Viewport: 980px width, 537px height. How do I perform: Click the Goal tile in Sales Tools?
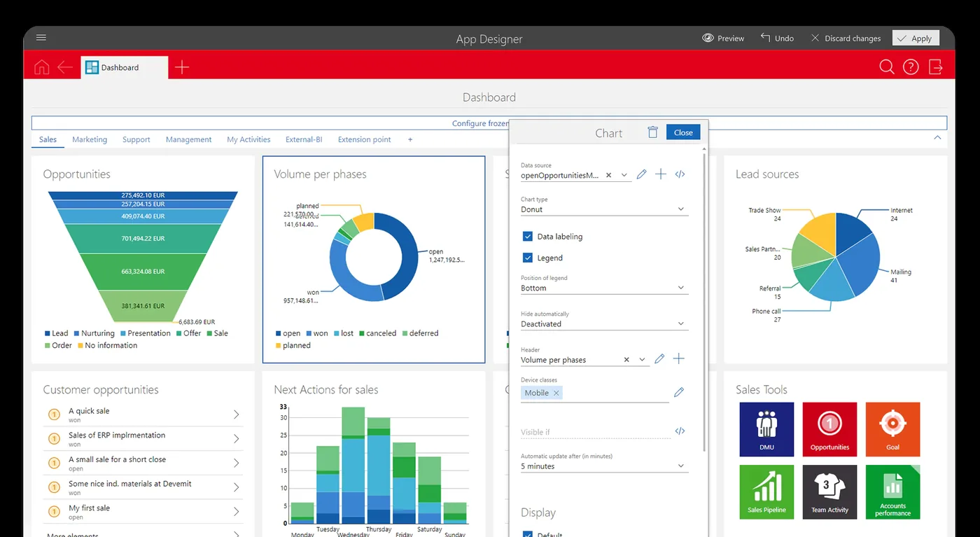[892, 429]
